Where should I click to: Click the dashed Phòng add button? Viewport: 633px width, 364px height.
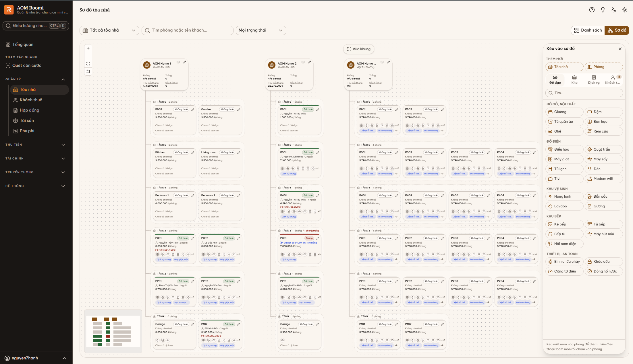coord(604,67)
